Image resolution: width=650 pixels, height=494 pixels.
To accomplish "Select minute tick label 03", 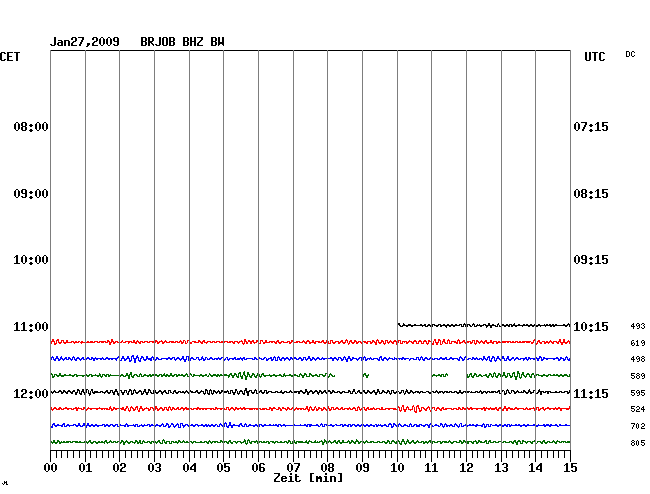I will (x=155, y=468).
